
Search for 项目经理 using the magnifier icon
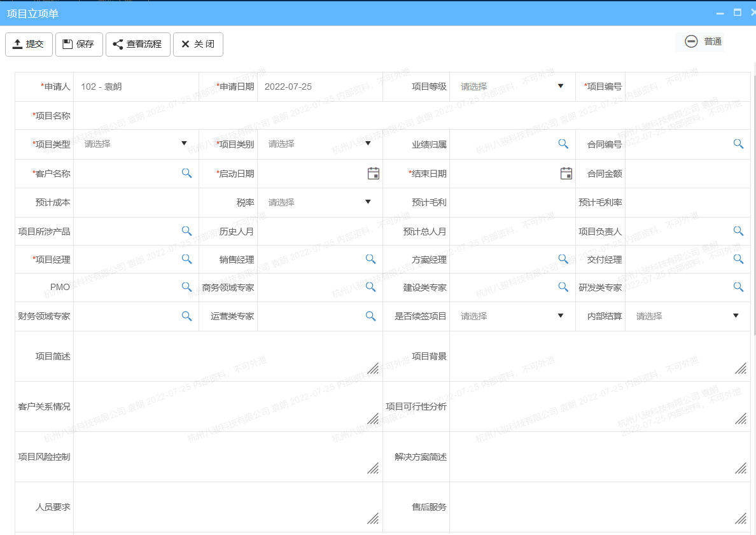click(x=186, y=259)
